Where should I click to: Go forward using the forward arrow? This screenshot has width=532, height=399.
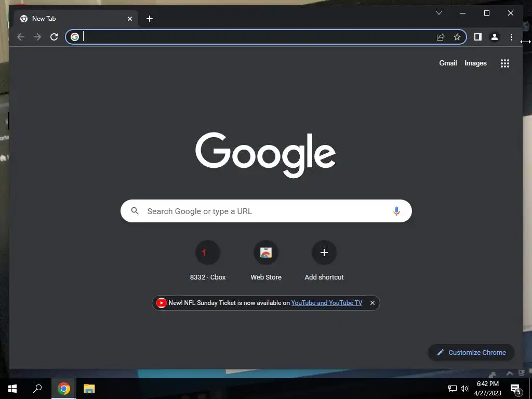point(37,37)
